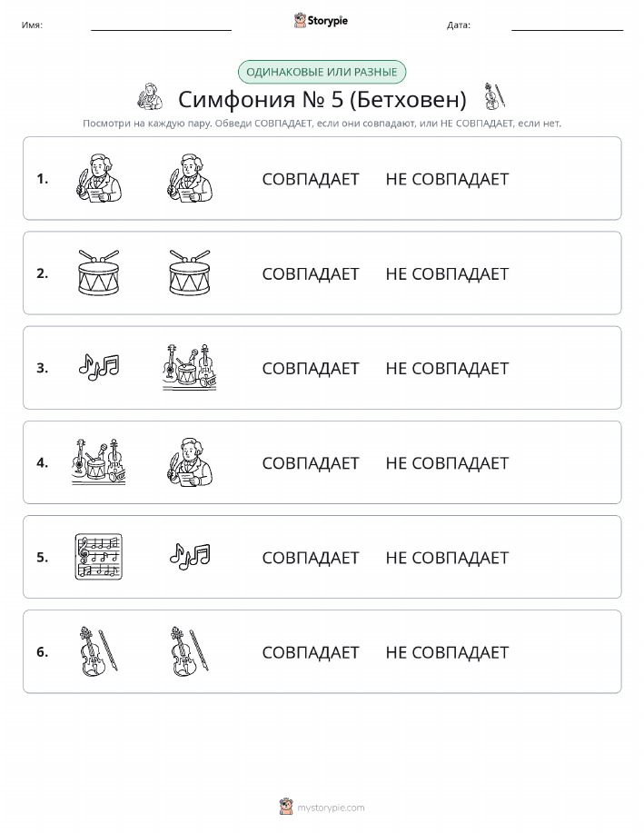Choose СОВПАДАЕТ for row 2
This screenshot has height=833, width=644.
311,273
